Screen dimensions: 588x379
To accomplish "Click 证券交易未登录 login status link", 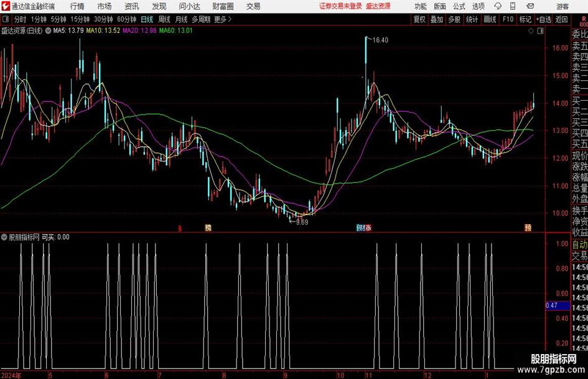I will (340, 6).
